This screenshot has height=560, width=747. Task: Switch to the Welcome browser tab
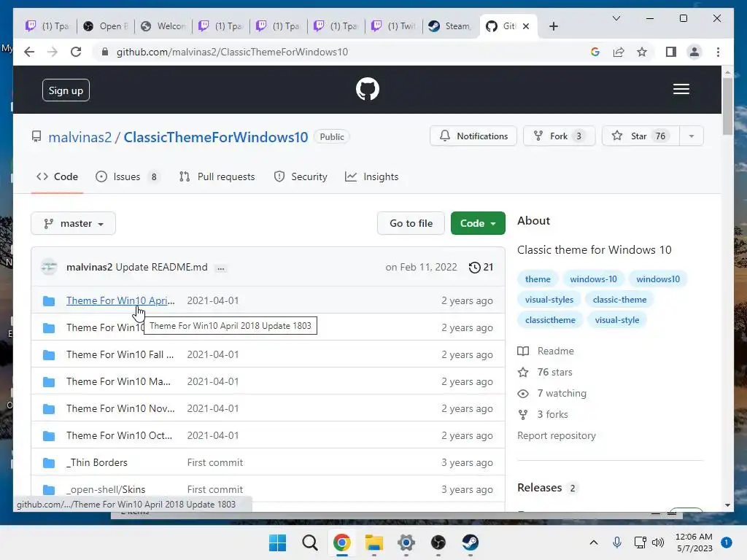coord(163,26)
